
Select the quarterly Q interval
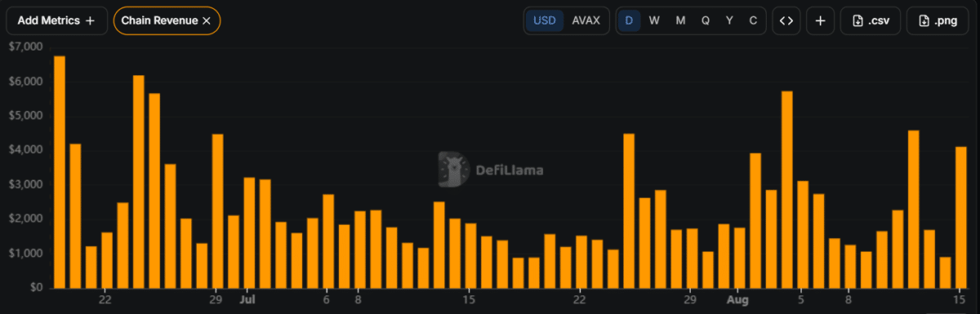click(x=706, y=20)
